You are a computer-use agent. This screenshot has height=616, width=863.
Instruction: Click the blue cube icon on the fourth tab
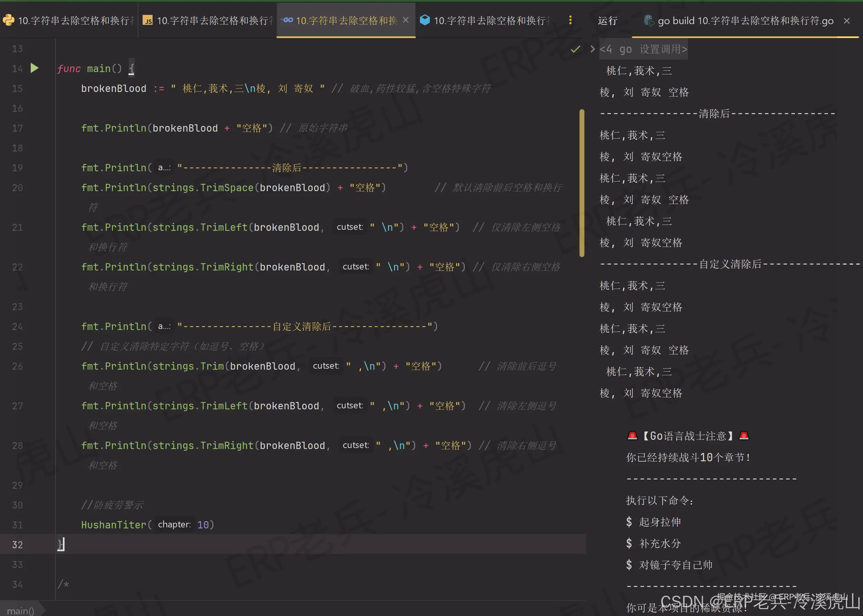[425, 20]
